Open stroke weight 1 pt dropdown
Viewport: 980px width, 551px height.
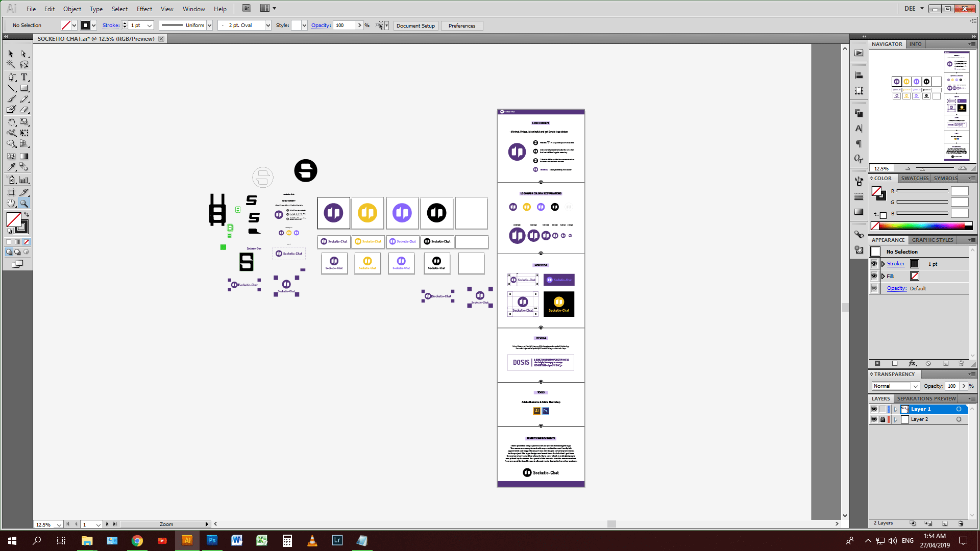pyautogui.click(x=150, y=26)
